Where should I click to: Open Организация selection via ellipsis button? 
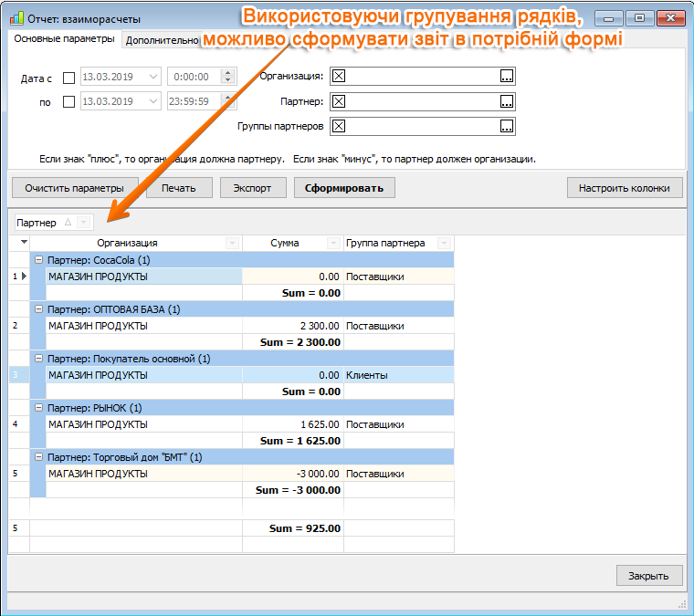pyautogui.click(x=506, y=76)
